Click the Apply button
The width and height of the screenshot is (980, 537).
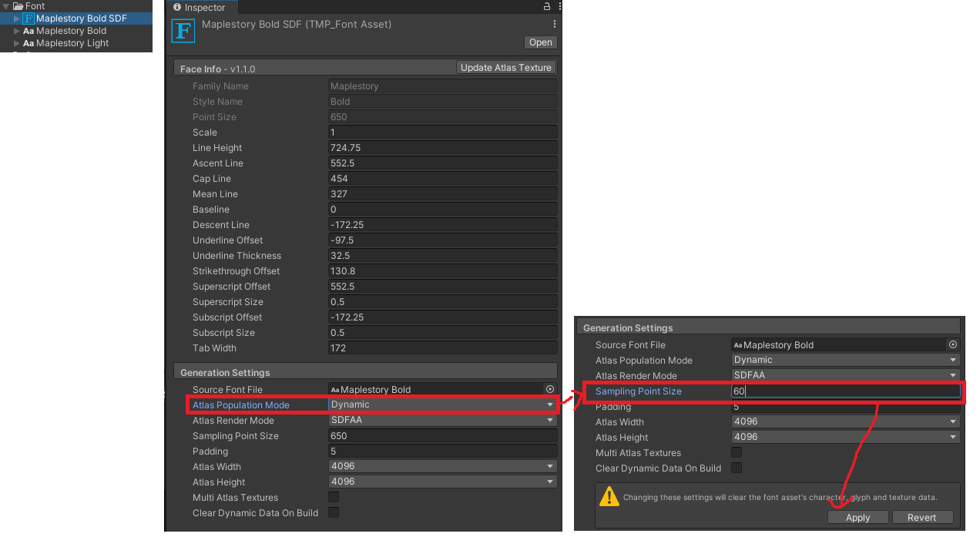point(858,518)
